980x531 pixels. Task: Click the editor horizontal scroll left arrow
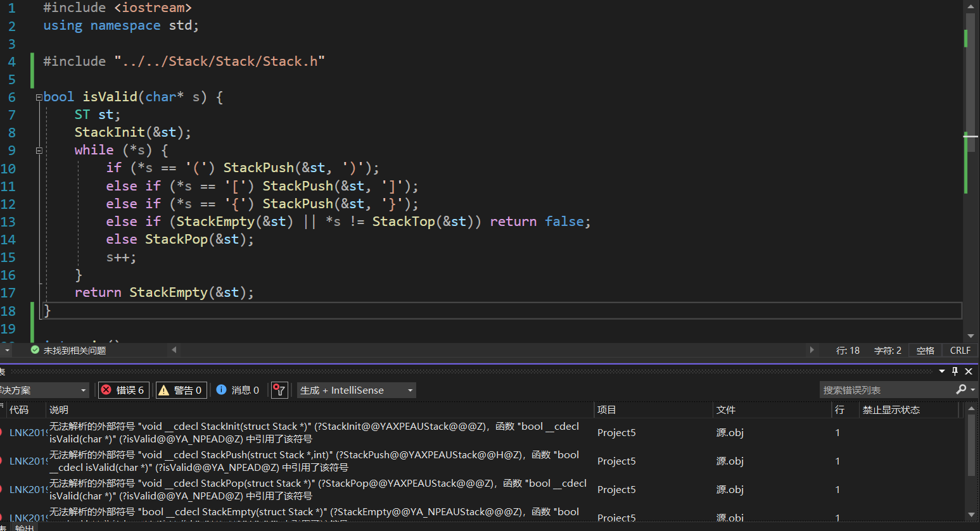click(174, 349)
